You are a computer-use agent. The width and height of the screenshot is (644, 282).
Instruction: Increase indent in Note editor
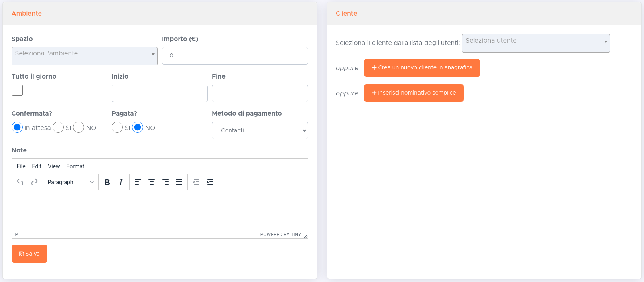click(210, 182)
